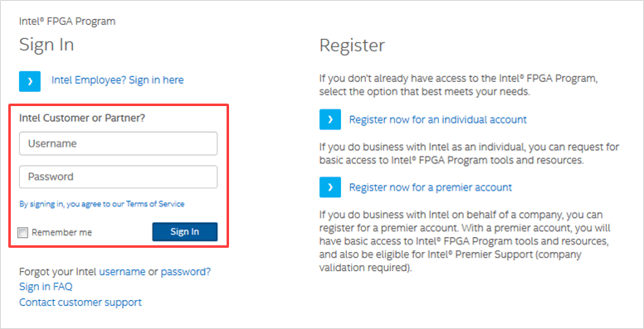The width and height of the screenshot is (644, 329).
Task: Click the forgot password? link
Action: click(186, 272)
